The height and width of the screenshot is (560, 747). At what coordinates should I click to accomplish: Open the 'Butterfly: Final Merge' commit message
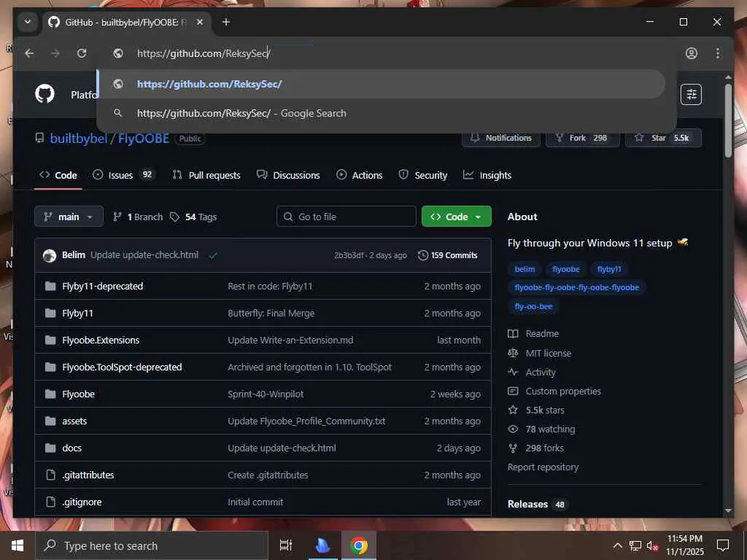271,314
